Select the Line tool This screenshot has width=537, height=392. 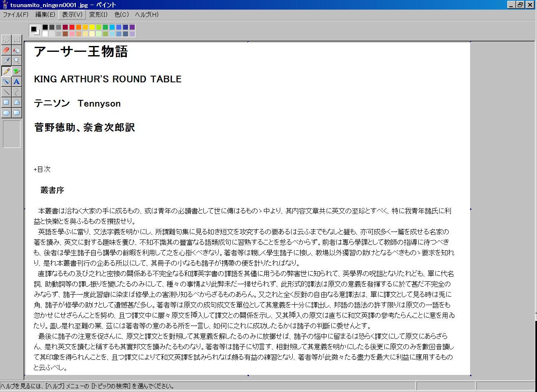pos(6,92)
